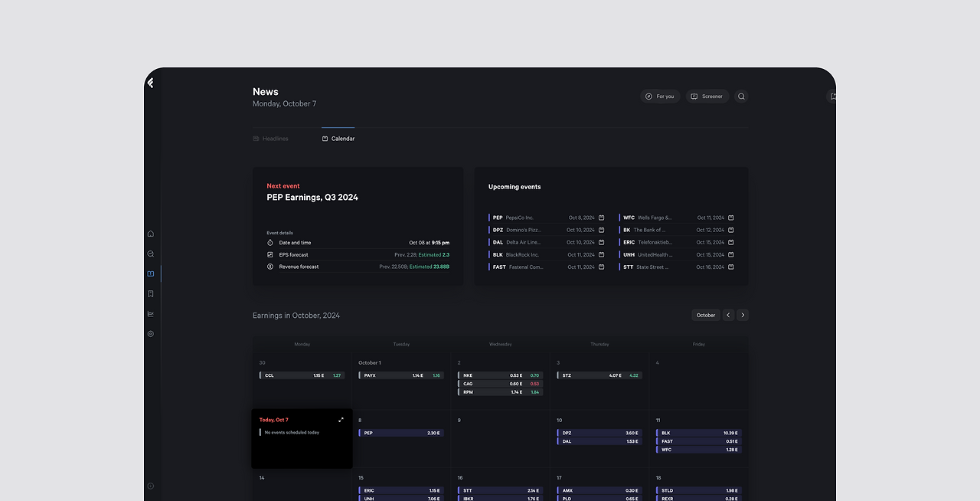Click the dollar icon beside Revenue forecast
Viewport: 980px width, 501px height.
(270, 267)
